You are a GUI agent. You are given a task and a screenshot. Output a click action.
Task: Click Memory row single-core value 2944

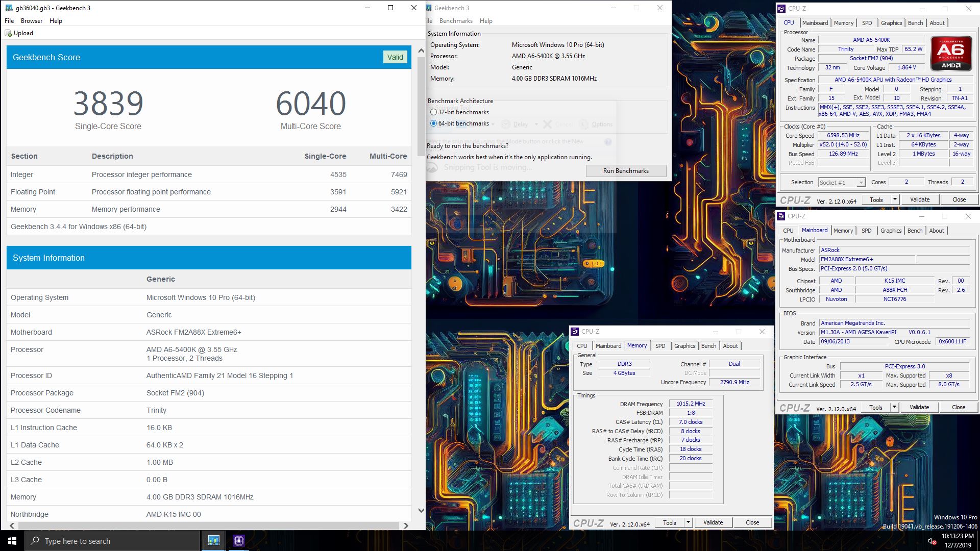(338, 209)
